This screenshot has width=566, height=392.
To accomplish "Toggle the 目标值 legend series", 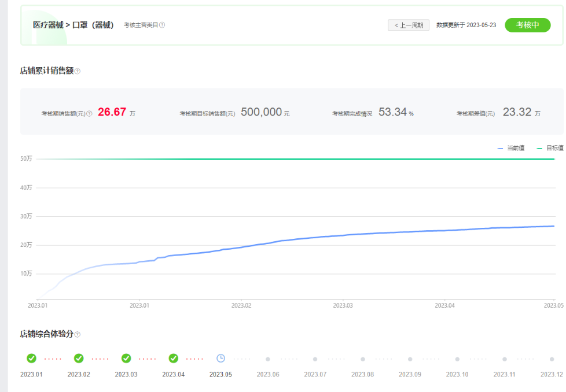I will [x=550, y=148].
